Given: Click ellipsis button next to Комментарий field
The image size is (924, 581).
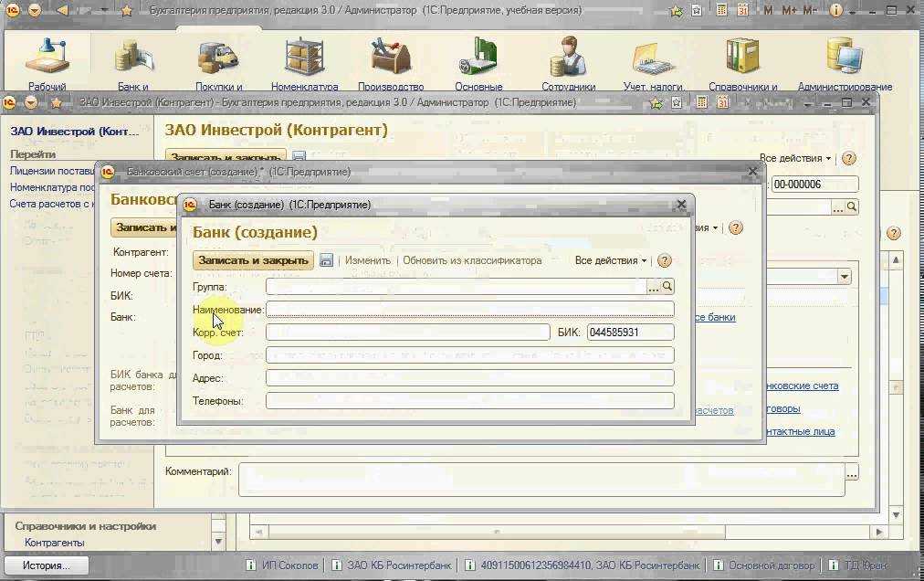Looking at the screenshot, I should tap(852, 473).
